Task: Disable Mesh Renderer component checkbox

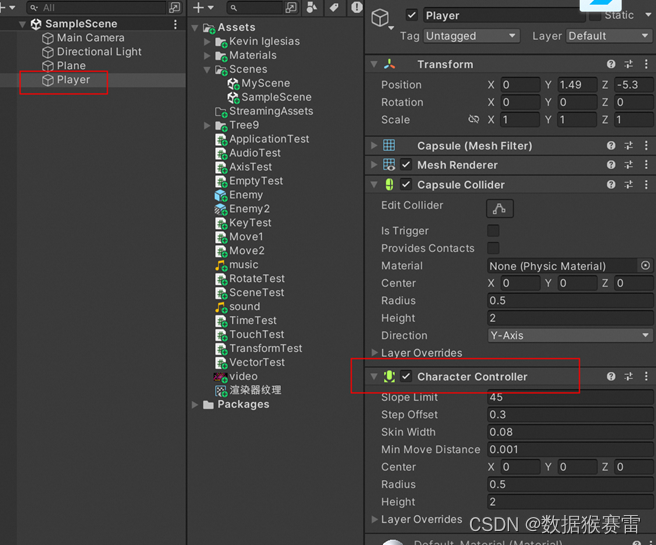Action: pos(406,165)
